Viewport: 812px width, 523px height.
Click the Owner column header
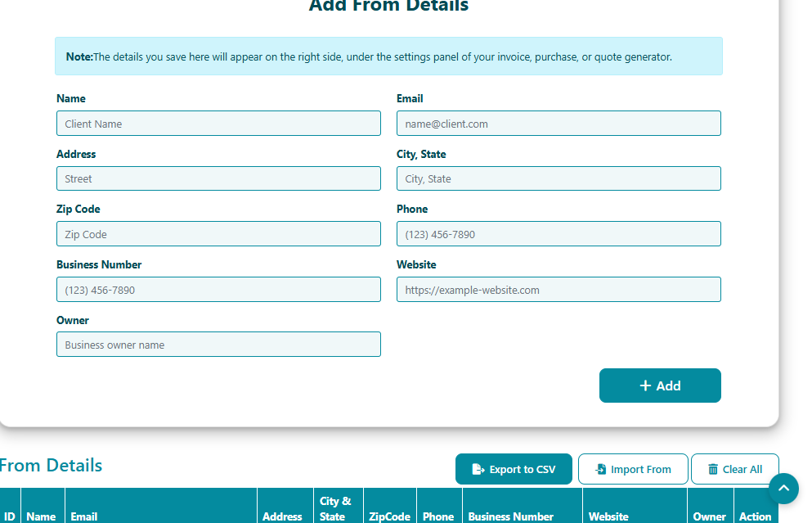709,516
